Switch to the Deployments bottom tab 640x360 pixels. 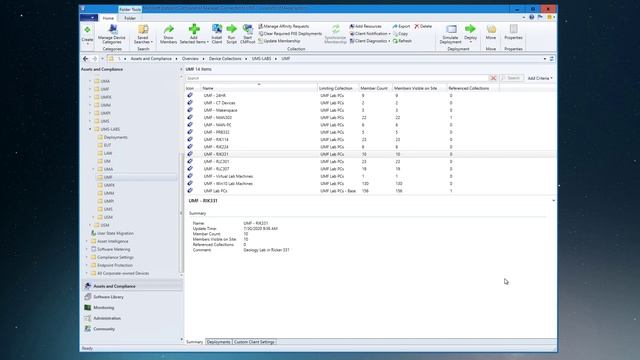[x=218, y=342]
